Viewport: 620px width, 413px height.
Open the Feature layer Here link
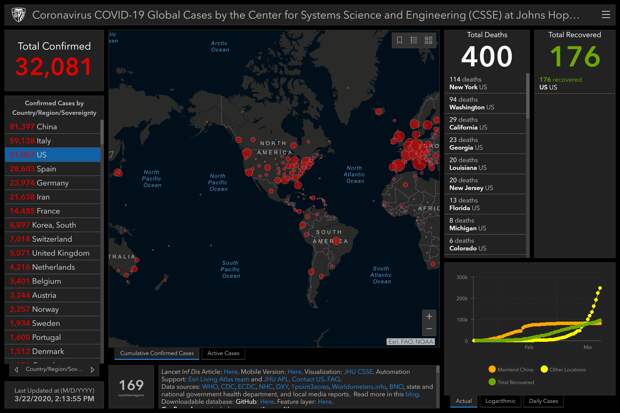pos(325,402)
